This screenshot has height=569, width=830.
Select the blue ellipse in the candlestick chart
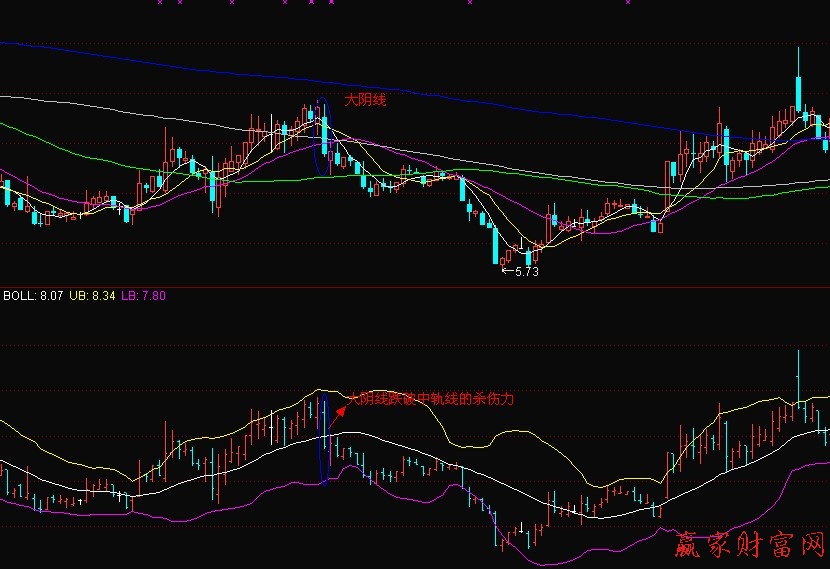point(322,137)
